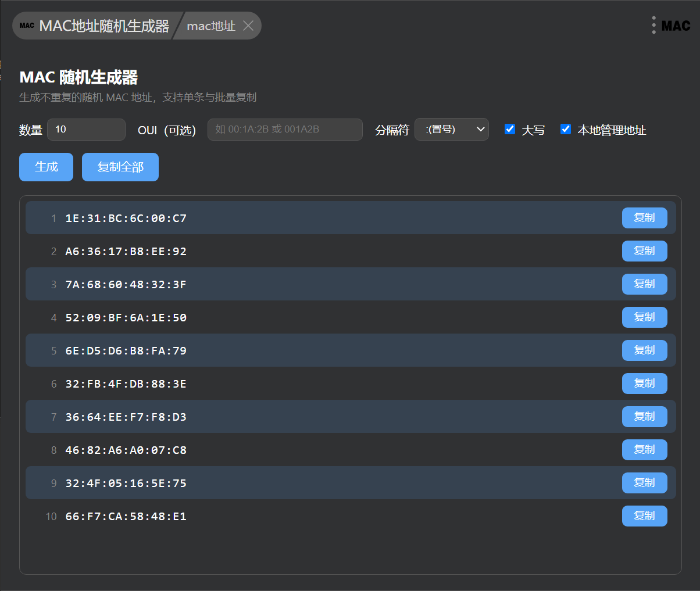Copy address 1E:31:BC:6C:00:C7 with 复制
Image resolution: width=700 pixels, height=591 pixels.
pyautogui.click(x=645, y=218)
